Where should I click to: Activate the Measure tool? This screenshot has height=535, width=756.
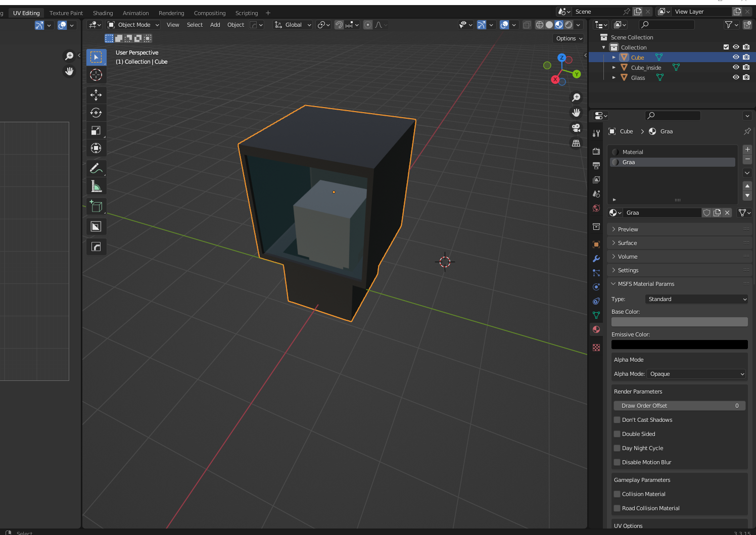point(96,186)
